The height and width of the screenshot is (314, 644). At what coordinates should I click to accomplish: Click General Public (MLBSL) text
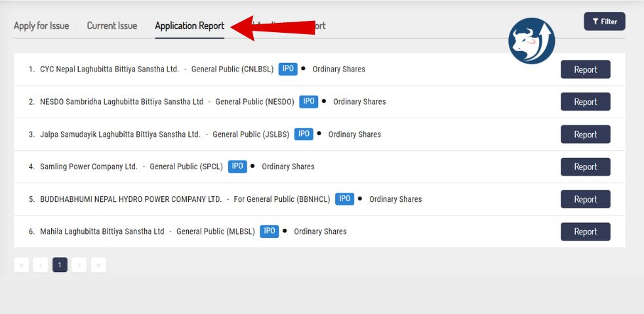(216, 231)
